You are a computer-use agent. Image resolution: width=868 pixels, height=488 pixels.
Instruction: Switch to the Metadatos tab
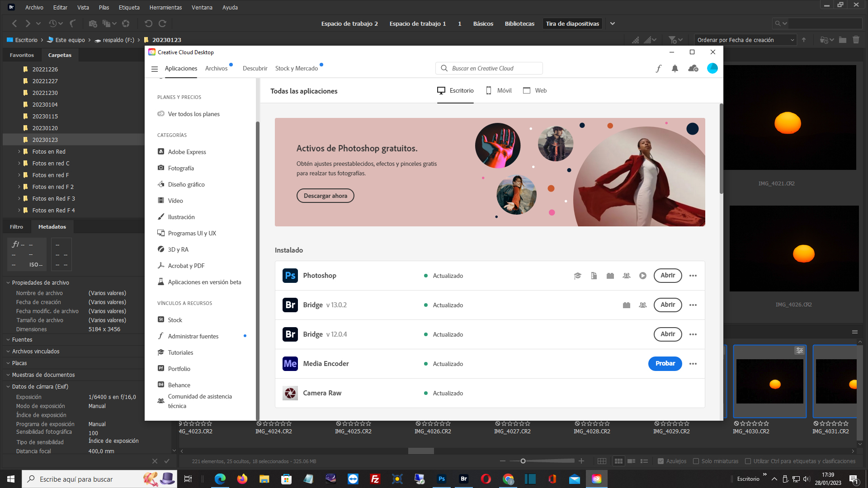pyautogui.click(x=52, y=226)
